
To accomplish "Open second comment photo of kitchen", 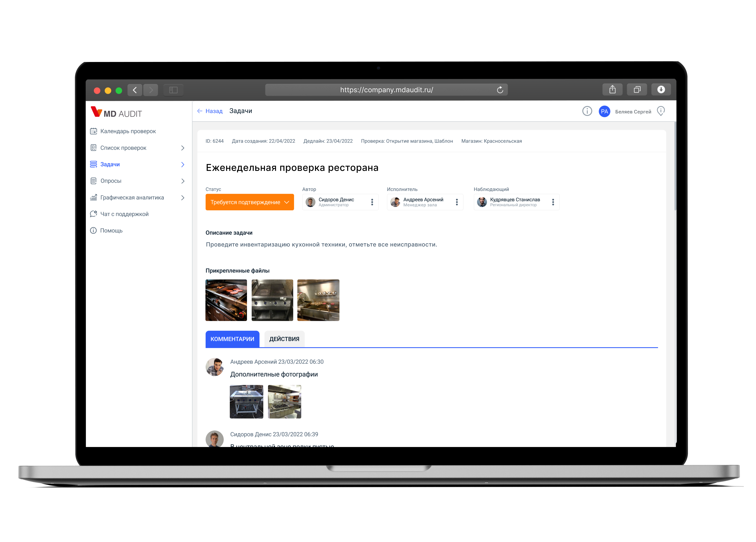I will pos(285,402).
